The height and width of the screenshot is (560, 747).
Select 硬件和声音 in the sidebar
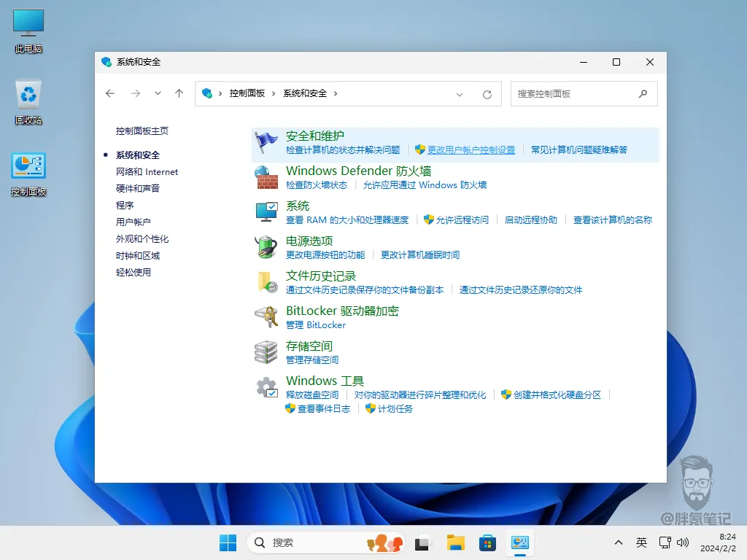pyautogui.click(x=138, y=189)
